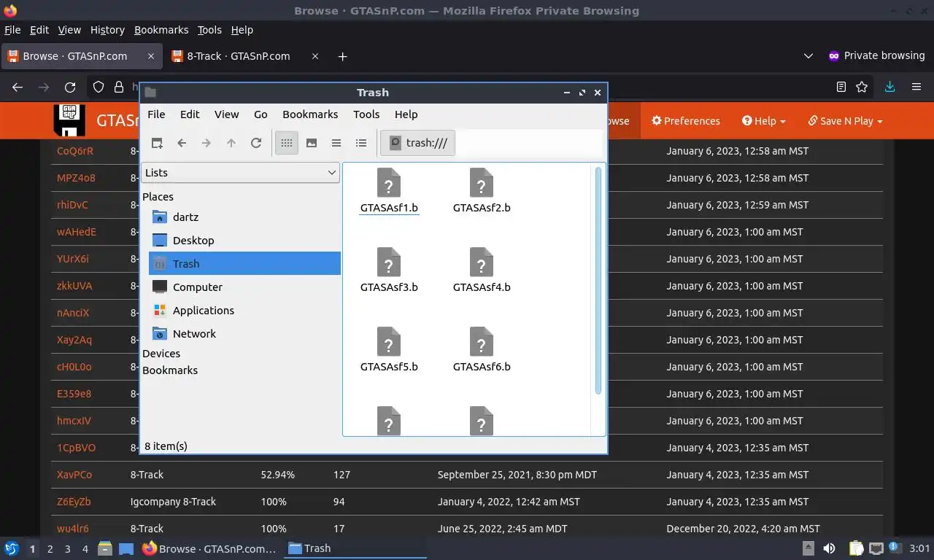Viewport: 934px width, 560px height.
Task: Click the show desktop taskbar icon
Action: (x=126, y=549)
